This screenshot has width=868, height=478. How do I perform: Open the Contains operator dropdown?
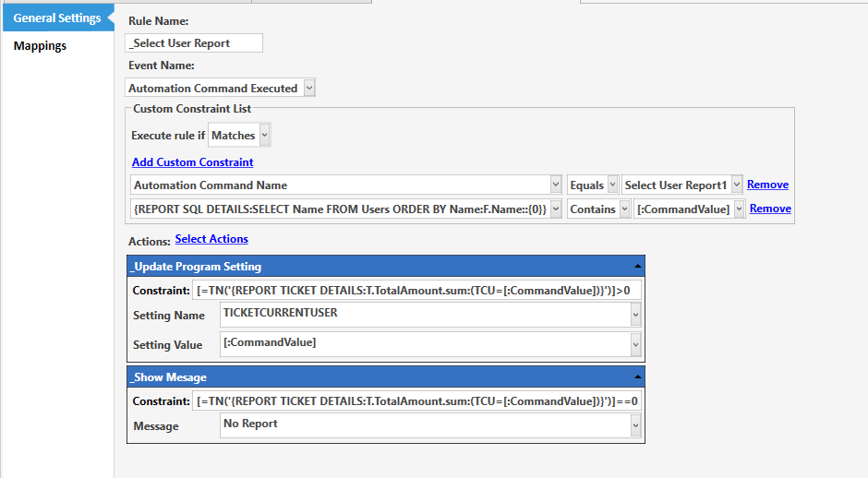pos(624,209)
